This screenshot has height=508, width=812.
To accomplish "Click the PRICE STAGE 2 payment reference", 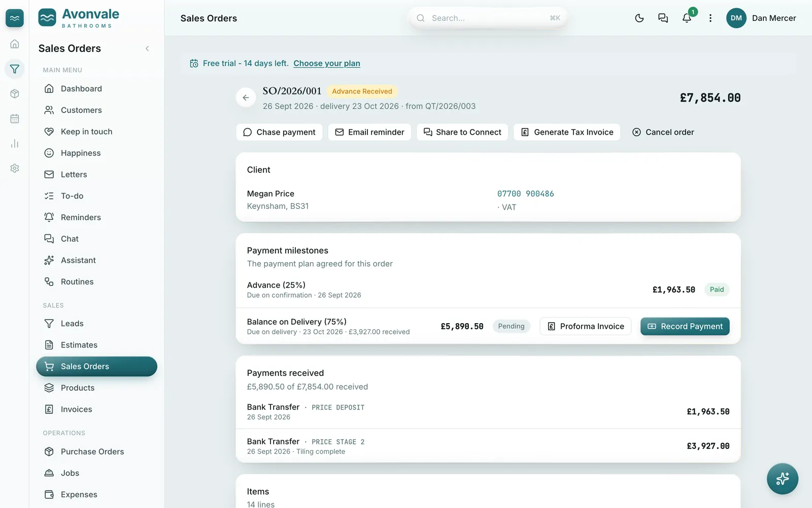I will (338, 442).
